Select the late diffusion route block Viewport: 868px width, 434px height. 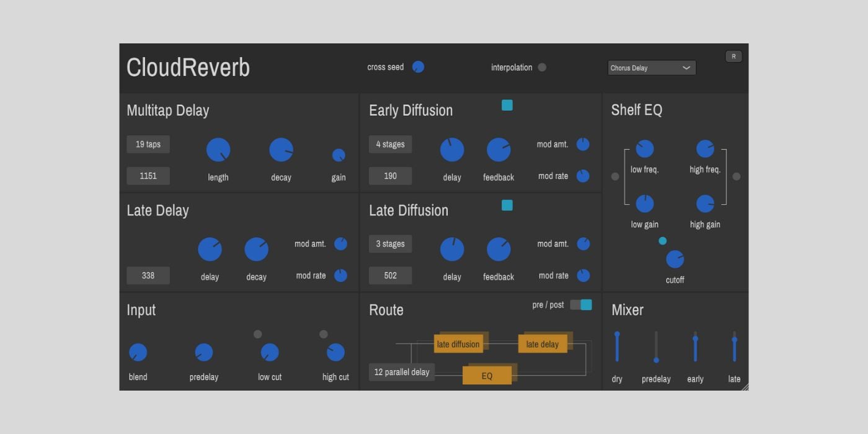pyautogui.click(x=458, y=344)
